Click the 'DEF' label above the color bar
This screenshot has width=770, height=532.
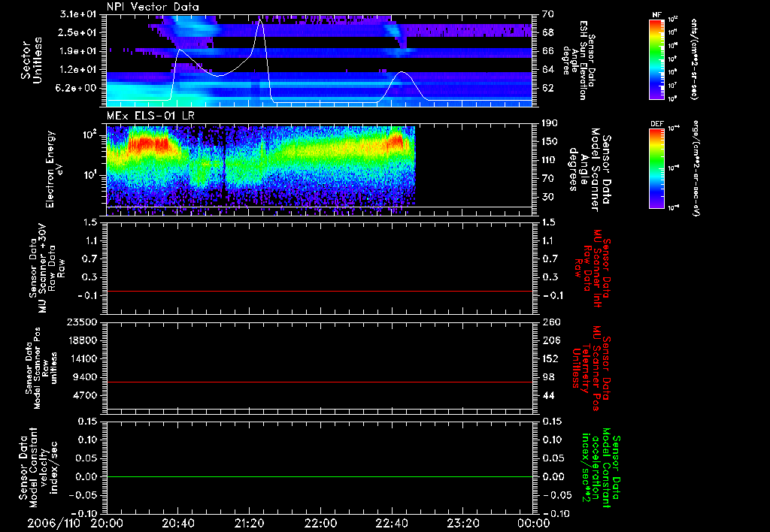pos(657,124)
